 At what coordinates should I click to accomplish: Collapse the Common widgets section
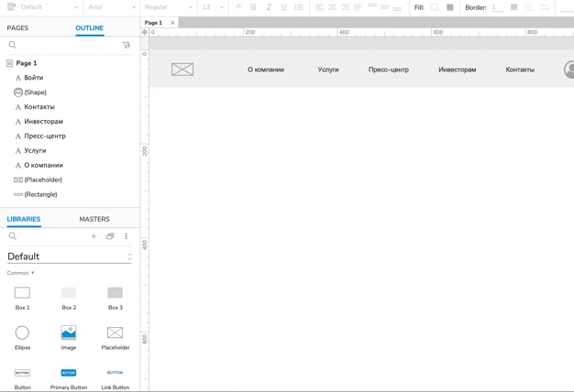click(x=20, y=273)
